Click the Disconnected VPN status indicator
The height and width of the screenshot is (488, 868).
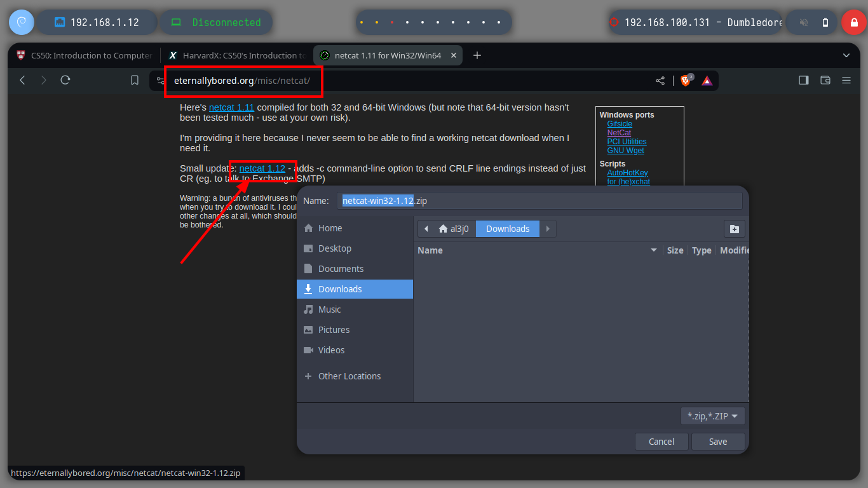(x=216, y=22)
